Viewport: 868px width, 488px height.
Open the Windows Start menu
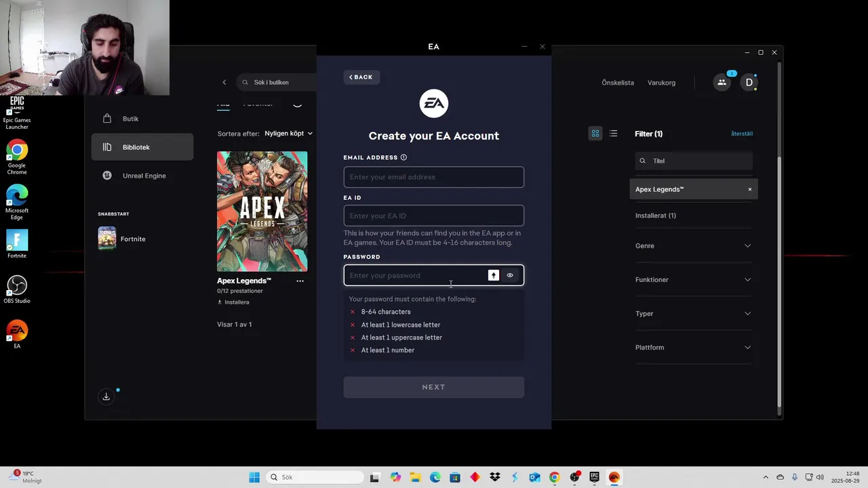(254, 477)
